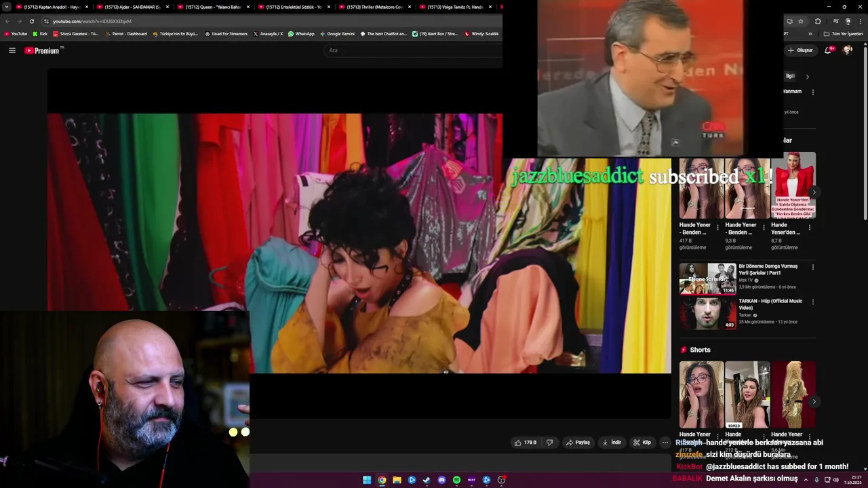Open the YouTube notifications bell
The width and height of the screenshot is (868, 488).
829,50
